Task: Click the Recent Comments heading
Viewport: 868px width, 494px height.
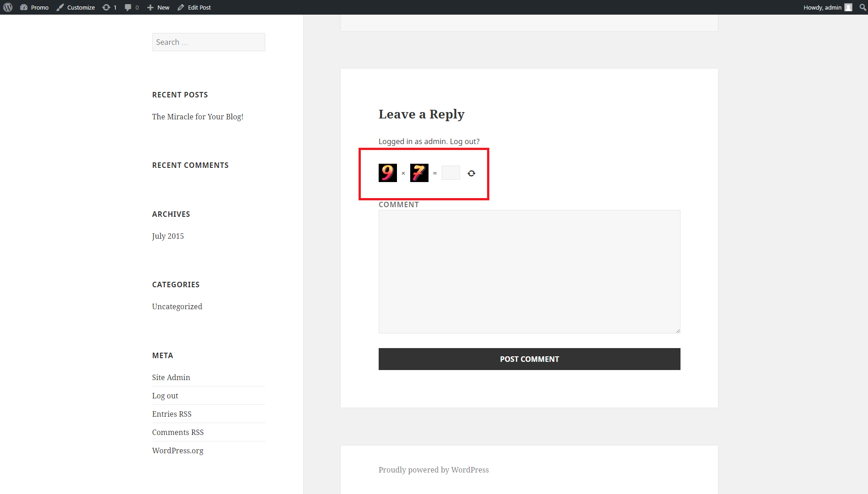Action: 190,165
